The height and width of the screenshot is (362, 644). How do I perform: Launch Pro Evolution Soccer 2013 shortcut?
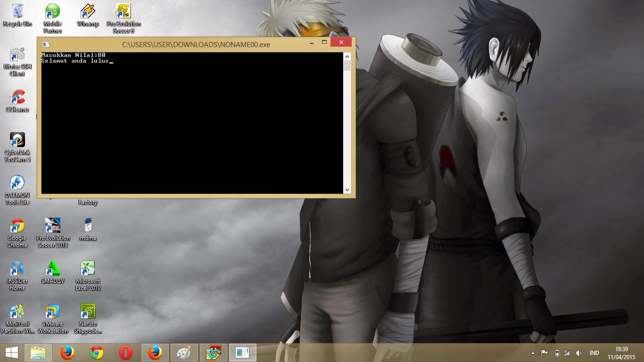click(x=53, y=233)
